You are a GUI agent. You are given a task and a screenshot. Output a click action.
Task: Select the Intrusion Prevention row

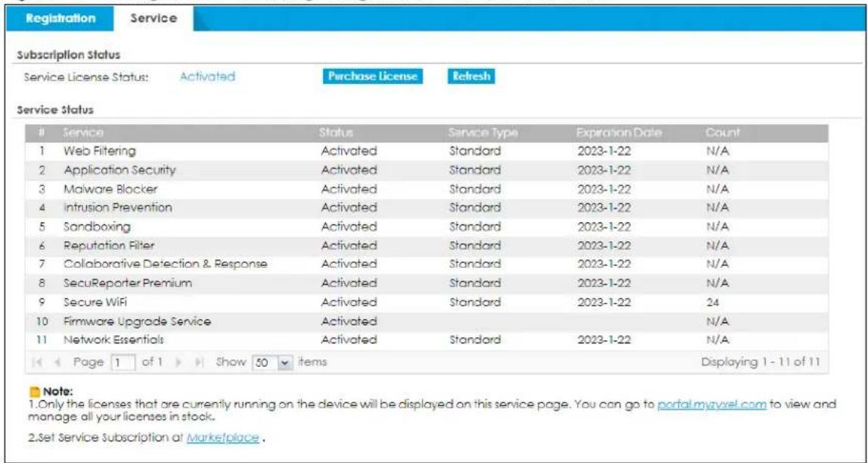click(x=426, y=208)
